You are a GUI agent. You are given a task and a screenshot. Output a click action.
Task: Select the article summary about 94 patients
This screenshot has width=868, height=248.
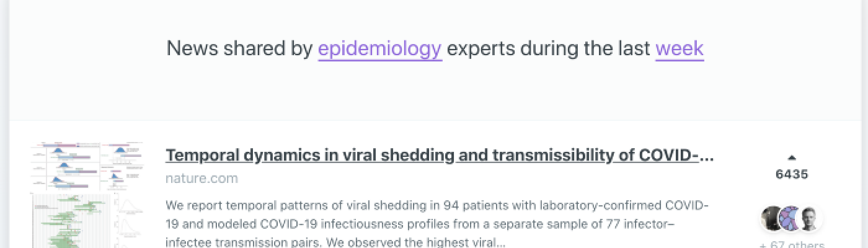point(437,224)
